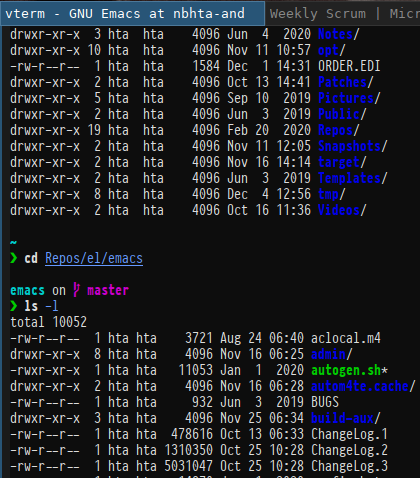Click the git branch icon before master
This screenshot has width=420, height=478.
(77, 290)
